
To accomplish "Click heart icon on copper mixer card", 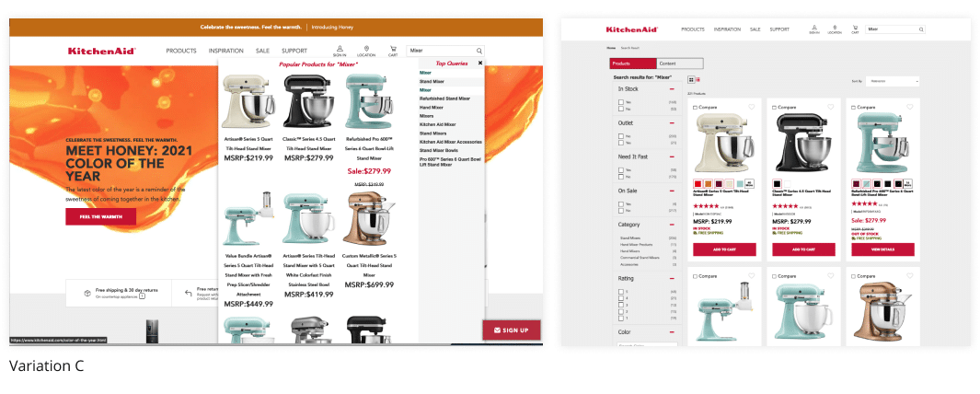I will (909, 275).
